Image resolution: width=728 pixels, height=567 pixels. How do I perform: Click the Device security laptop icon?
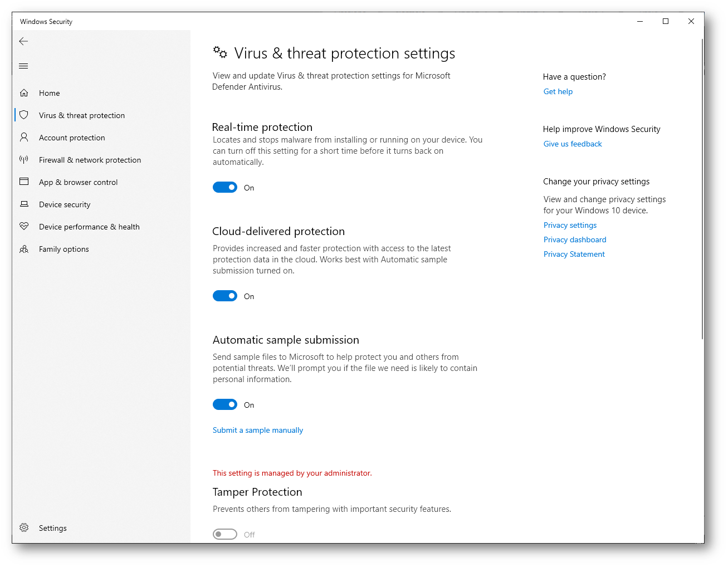24,204
